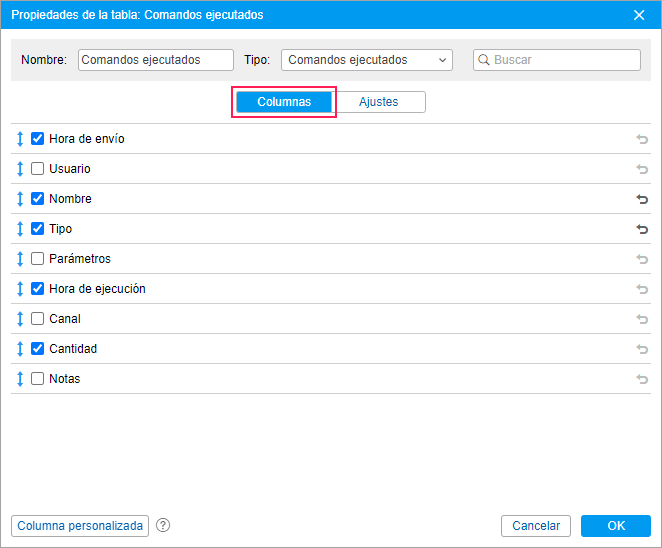Disable the Tipo column checkbox

tap(38, 228)
